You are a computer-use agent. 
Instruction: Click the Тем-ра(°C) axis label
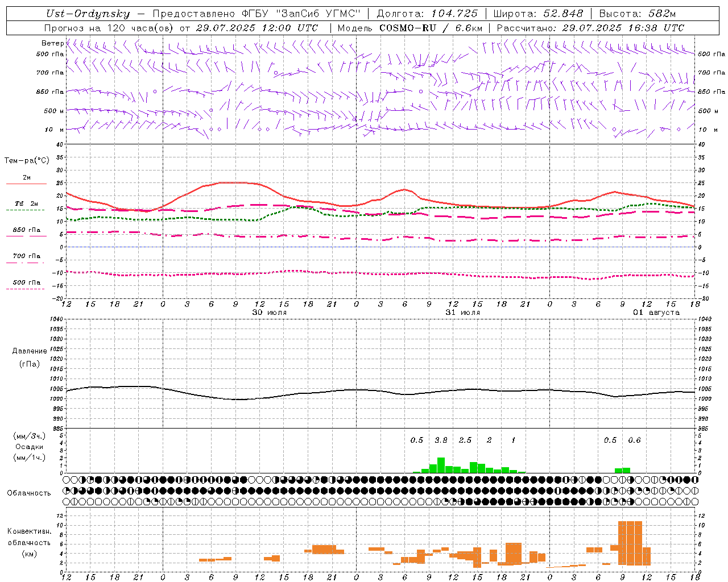(x=27, y=161)
